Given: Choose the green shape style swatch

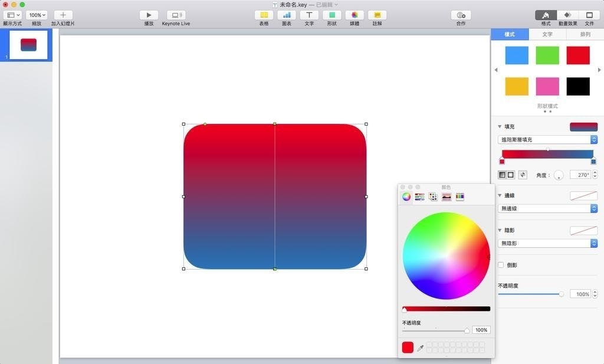Looking at the screenshot, I should tap(547, 55).
